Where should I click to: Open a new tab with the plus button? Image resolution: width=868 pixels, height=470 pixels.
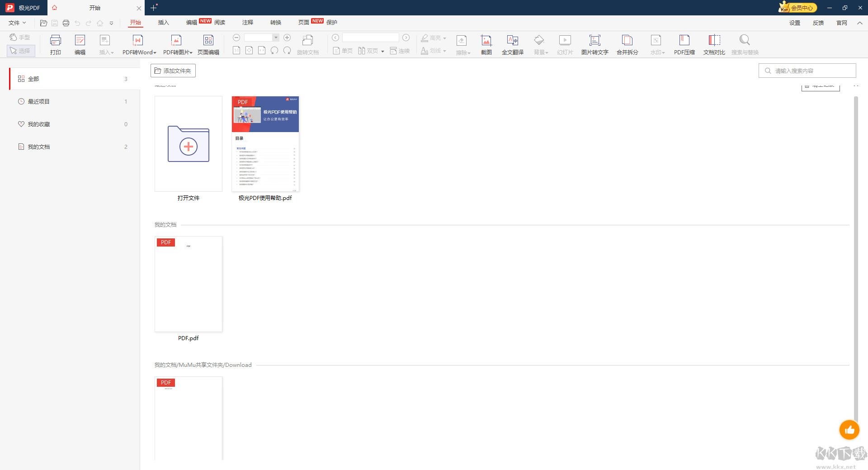154,8
